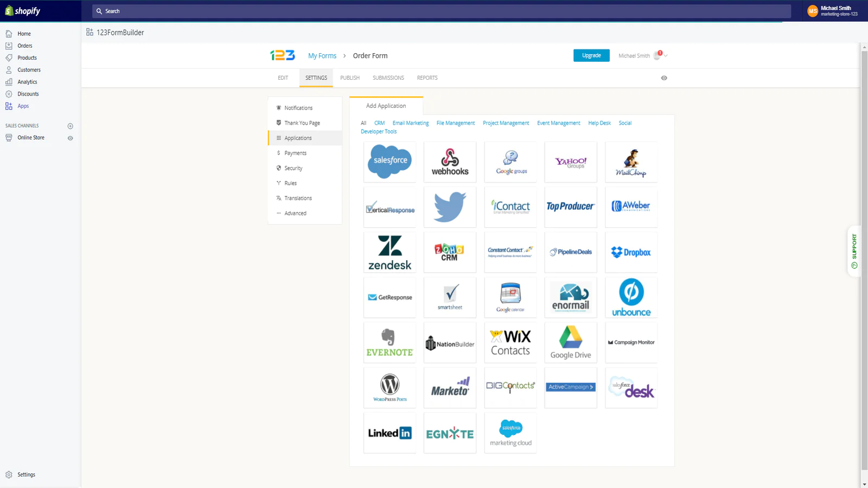Viewport: 868px width, 488px height.
Task: Filter by Developer Tools category
Action: (x=379, y=132)
